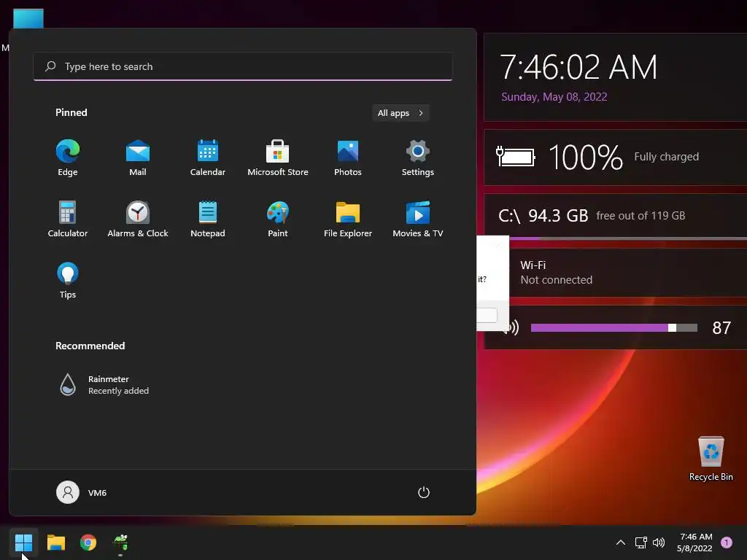Viewport: 747px width, 560px height.
Task: Click the speaker icon on volume widget
Action: click(514, 327)
